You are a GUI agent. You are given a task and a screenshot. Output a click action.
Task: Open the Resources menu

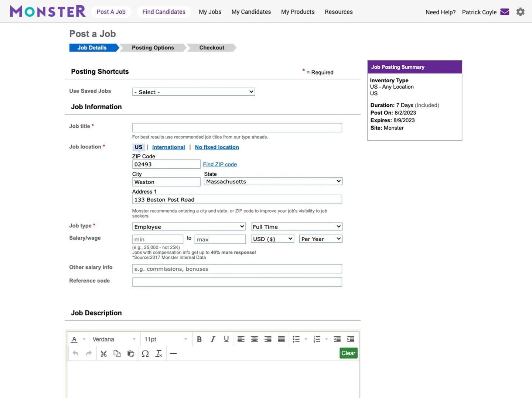339,12
